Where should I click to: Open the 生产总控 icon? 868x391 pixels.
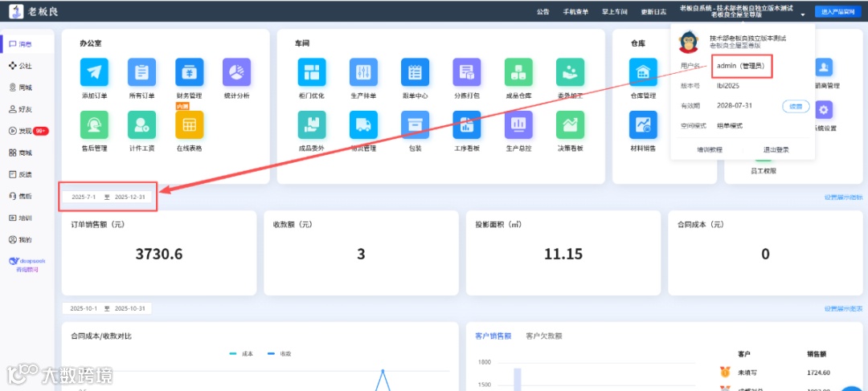click(518, 124)
